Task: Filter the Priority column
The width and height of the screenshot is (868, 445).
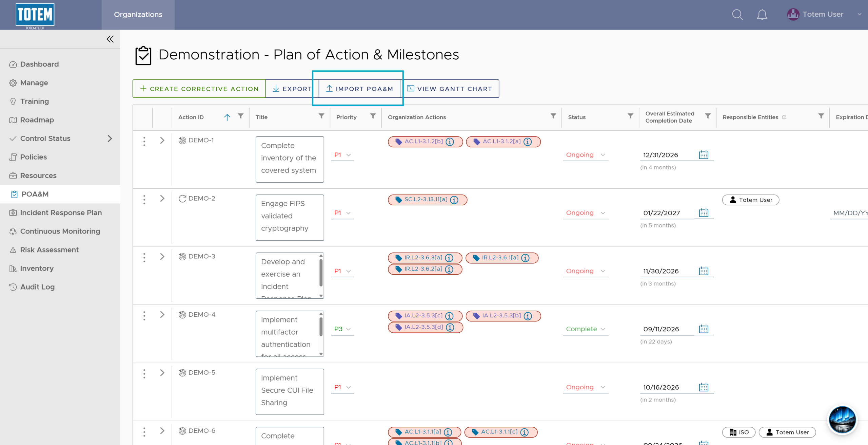Action: (373, 116)
